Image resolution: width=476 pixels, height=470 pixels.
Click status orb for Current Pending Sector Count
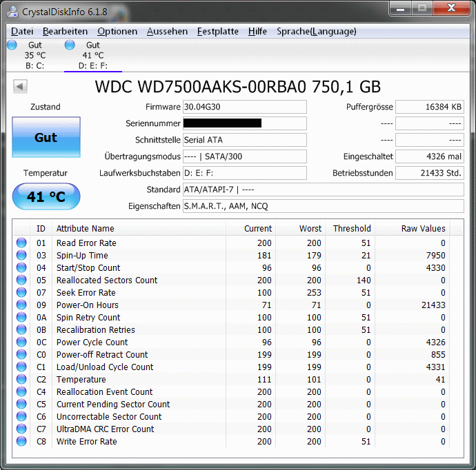(x=21, y=405)
